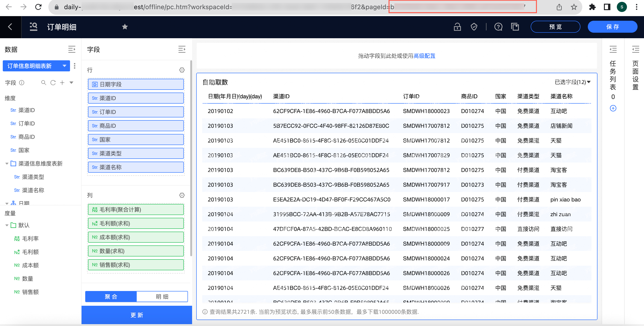Select 毛利率 in measures list

30,239
